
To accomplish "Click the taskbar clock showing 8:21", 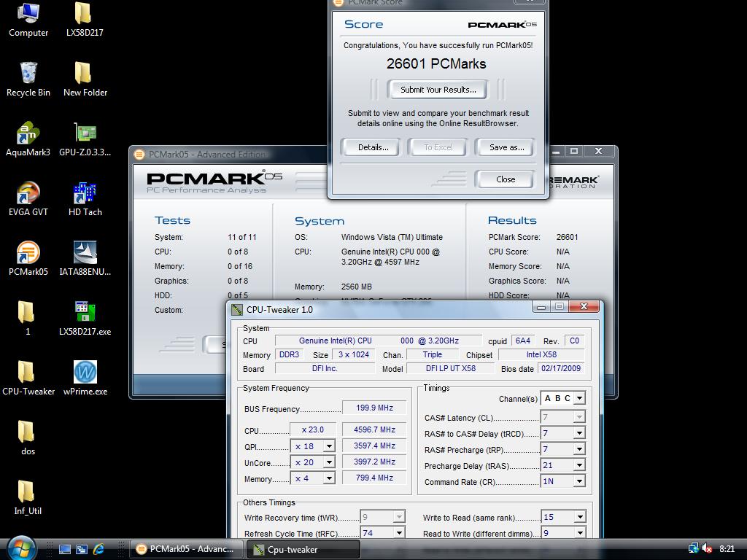I will click(x=727, y=548).
